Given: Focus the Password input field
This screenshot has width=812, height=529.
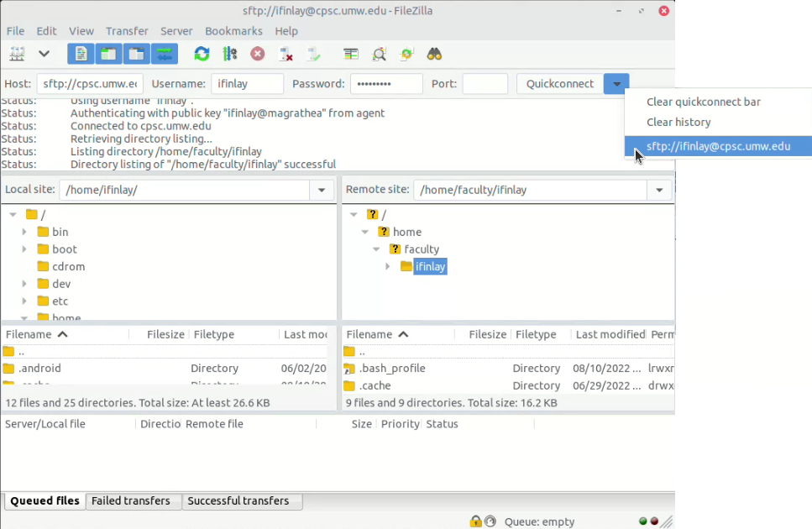Looking at the screenshot, I should tap(386, 84).
